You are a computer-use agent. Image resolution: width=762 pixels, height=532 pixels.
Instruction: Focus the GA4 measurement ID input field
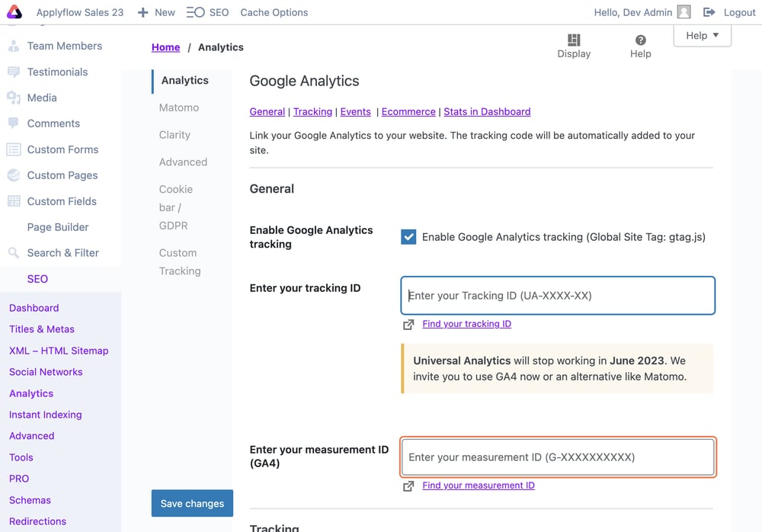pyautogui.click(x=558, y=457)
